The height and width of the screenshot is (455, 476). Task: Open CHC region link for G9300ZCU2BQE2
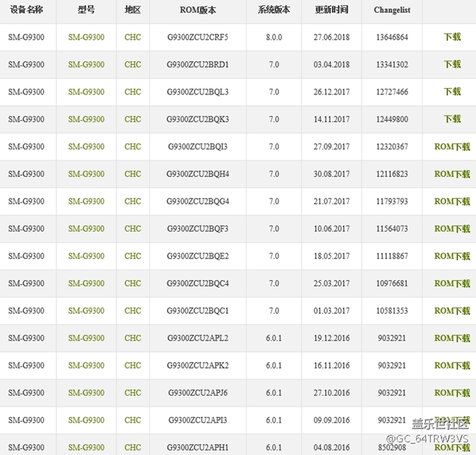point(133,256)
